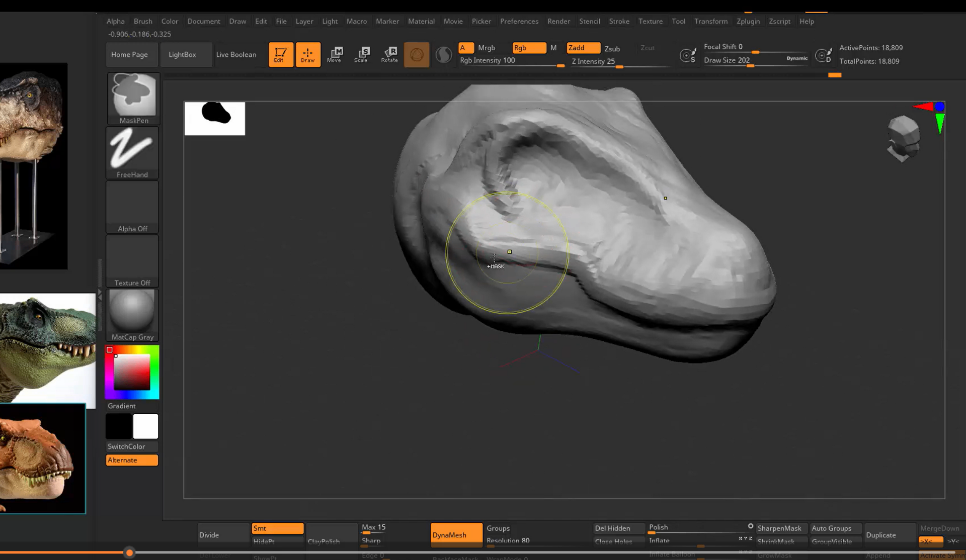Screen dimensions: 966x560
Task: Click the Scale mode icon
Action: pos(362,54)
